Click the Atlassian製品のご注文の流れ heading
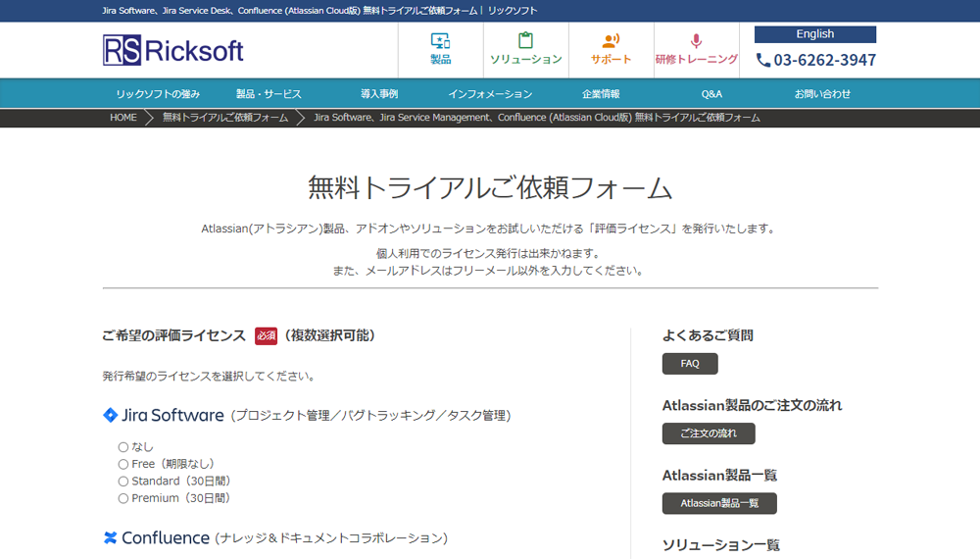Screen dimensions: 980x559 [752, 405]
